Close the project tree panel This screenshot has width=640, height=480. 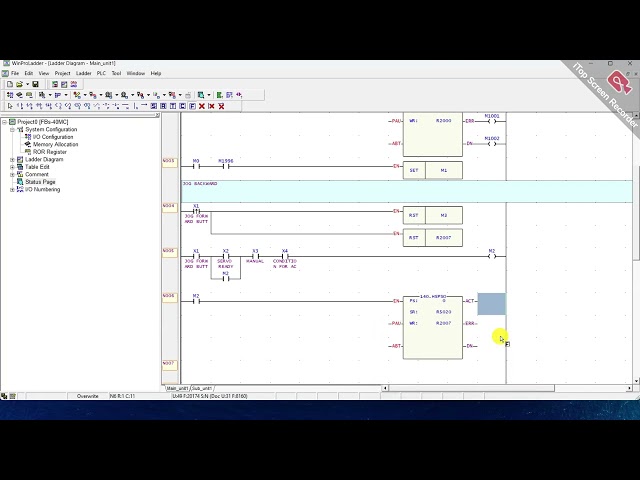(x=158, y=115)
